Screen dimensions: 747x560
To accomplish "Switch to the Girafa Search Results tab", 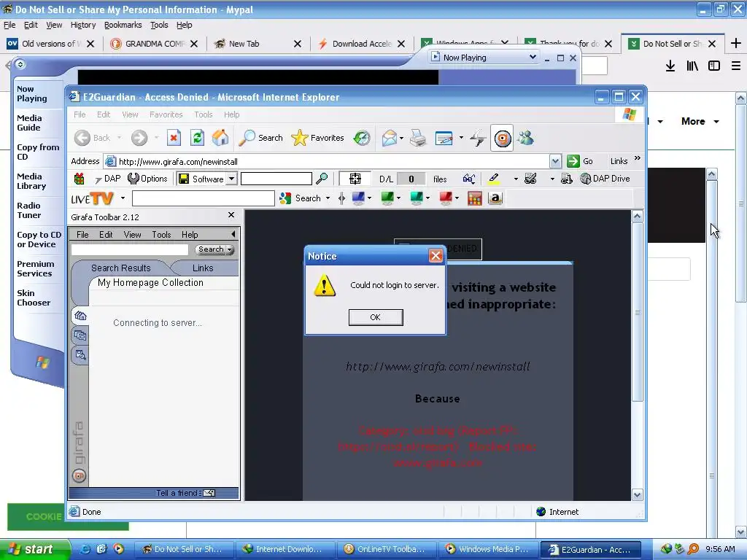I will 120,268.
